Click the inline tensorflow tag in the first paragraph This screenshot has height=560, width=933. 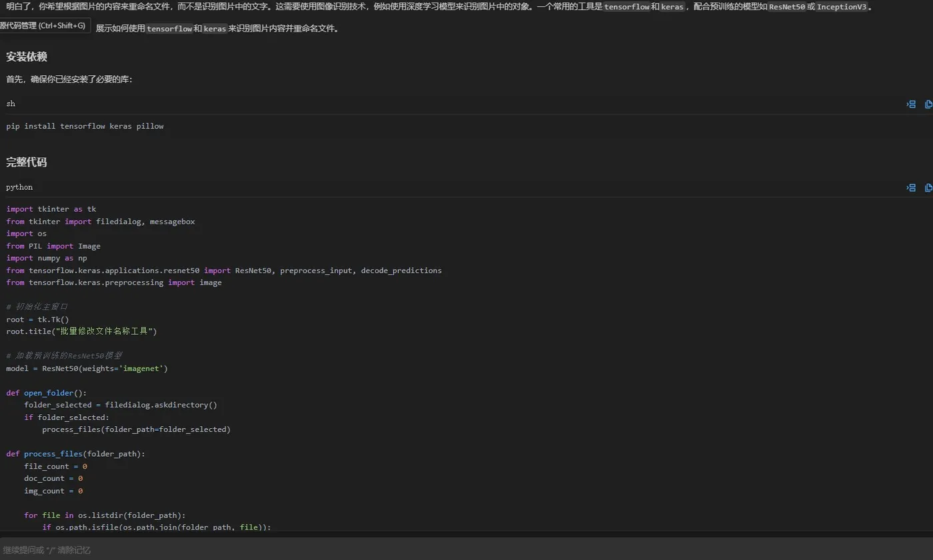coord(626,7)
